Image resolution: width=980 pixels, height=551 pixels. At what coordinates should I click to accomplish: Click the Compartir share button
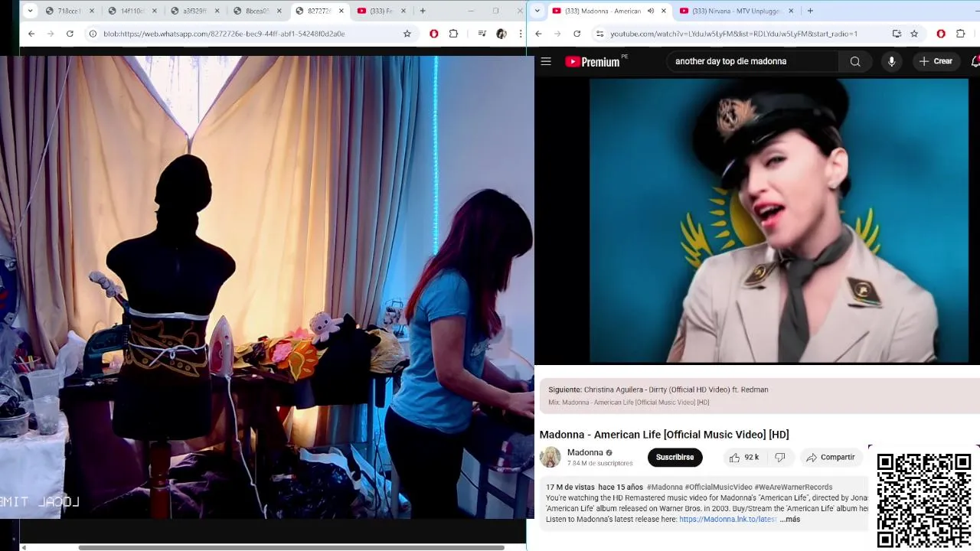[831, 458]
